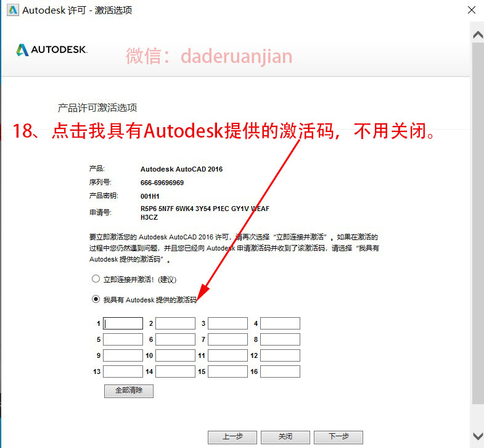
Task: Click the Autodesk logo in the header
Action: [x=52, y=50]
